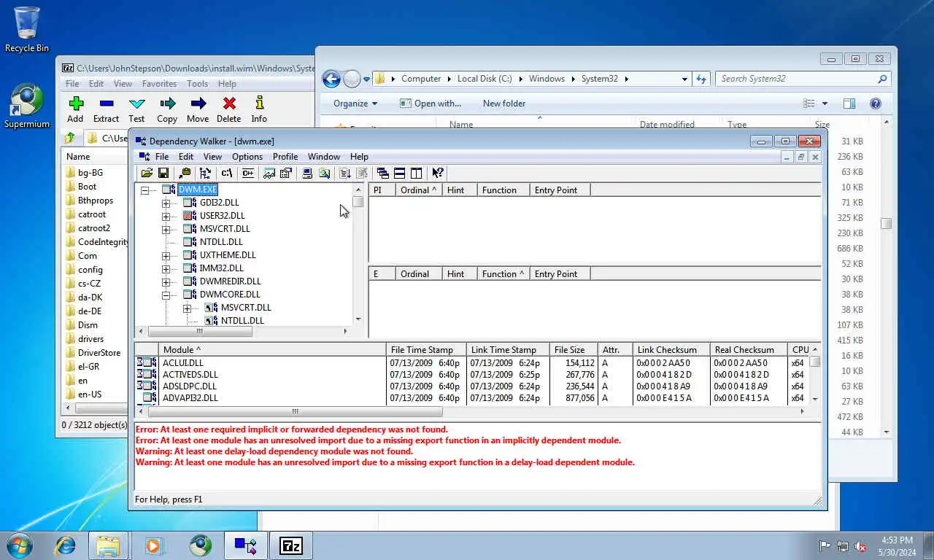Sort by the Link Checksum column header

click(670, 350)
